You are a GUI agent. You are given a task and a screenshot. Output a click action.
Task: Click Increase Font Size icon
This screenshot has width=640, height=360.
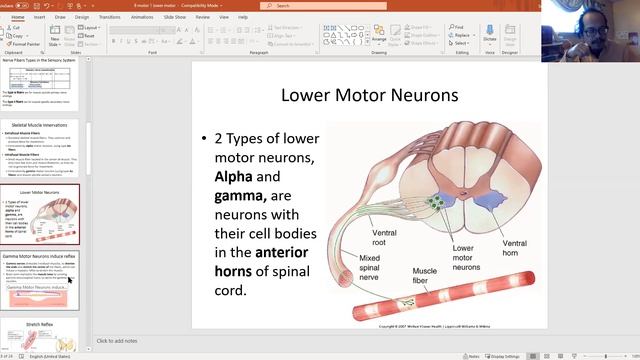[179, 30]
